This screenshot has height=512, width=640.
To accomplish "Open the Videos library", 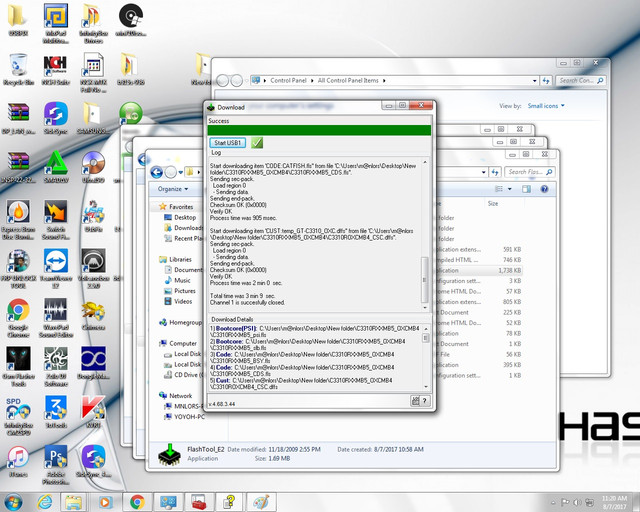I will click(x=178, y=301).
